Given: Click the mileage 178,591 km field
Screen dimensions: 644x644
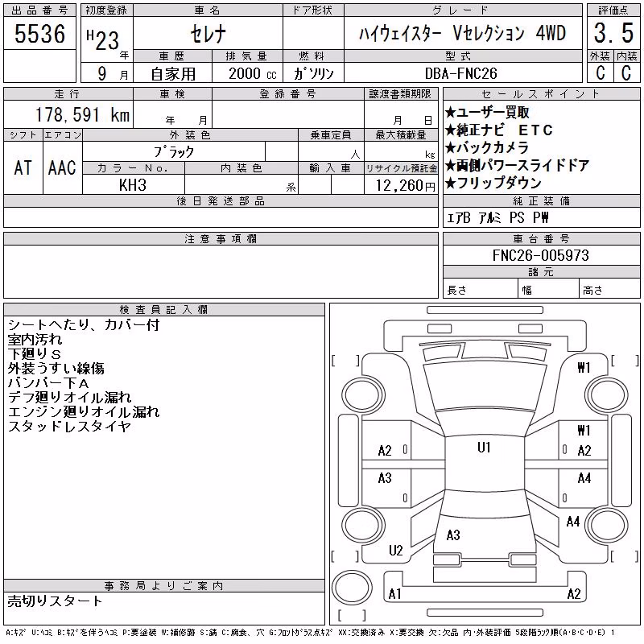Looking at the screenshot, I should point(68,114).
